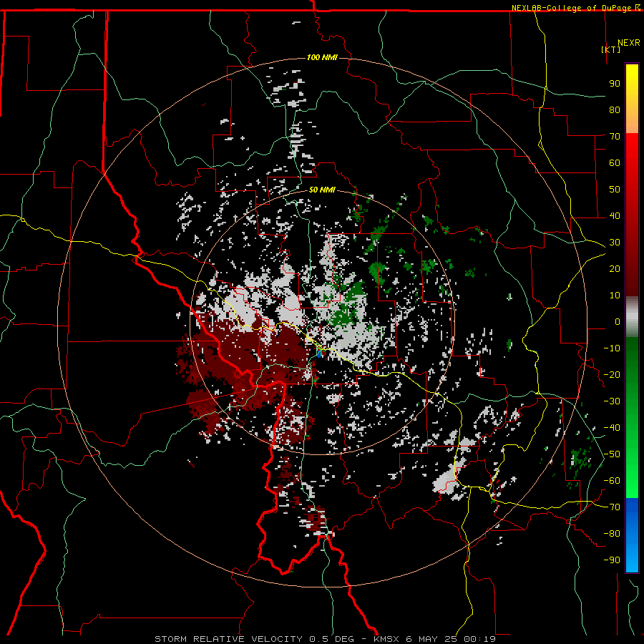Click the "50 NMI" range ring label
644x644 pixels.
322,190
